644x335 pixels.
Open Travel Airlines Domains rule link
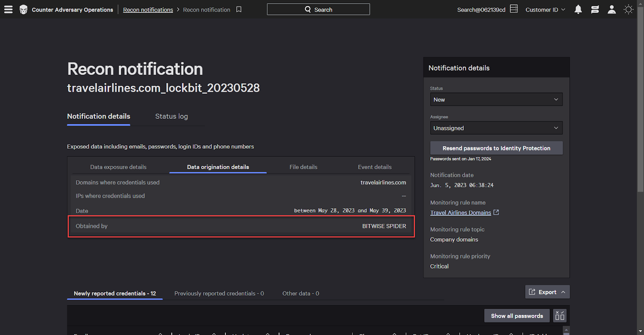pyautogui.click(x=460, y=213)
